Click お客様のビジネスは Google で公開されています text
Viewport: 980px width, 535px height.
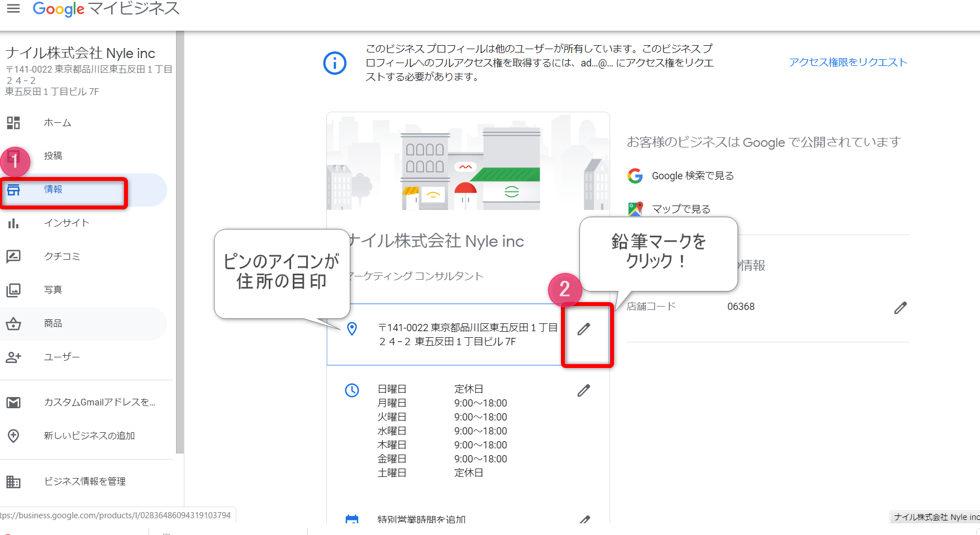tap(764, 142)
